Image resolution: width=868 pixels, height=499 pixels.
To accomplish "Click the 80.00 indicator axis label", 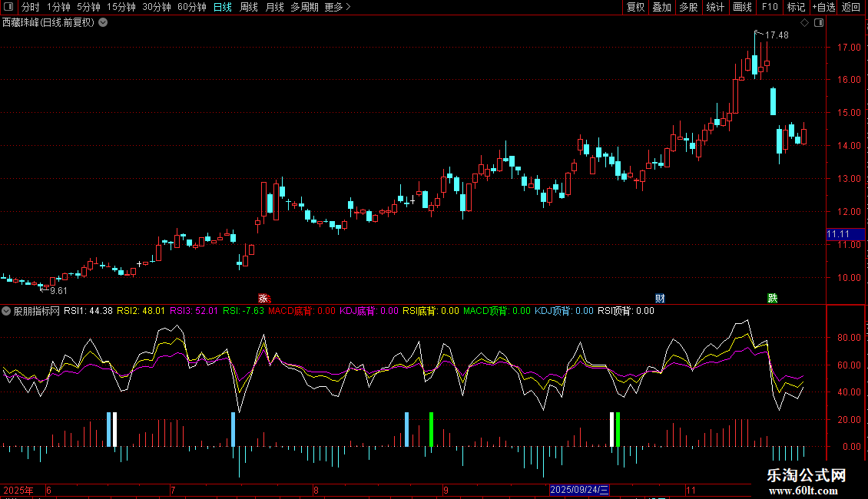I will click(848, 338).
